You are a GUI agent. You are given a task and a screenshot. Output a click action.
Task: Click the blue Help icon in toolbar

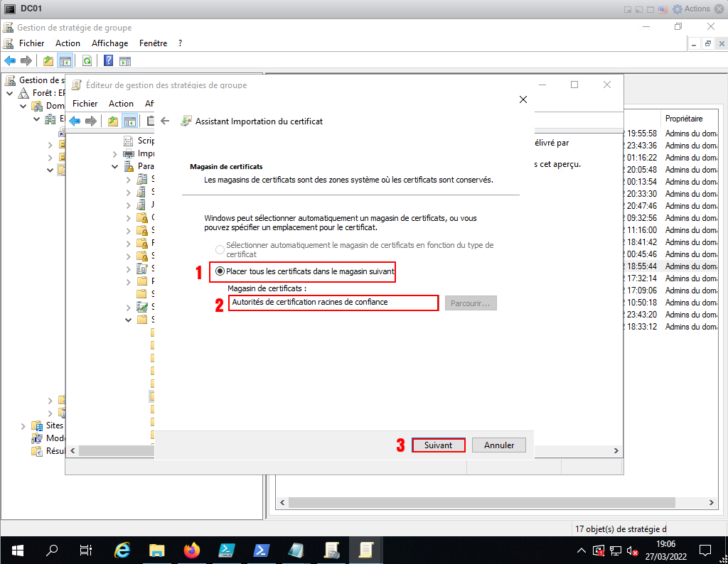(109, 61)
